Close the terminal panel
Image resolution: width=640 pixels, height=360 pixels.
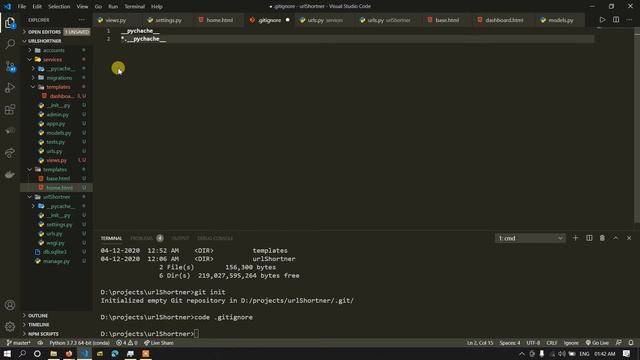tap(629, 238)
